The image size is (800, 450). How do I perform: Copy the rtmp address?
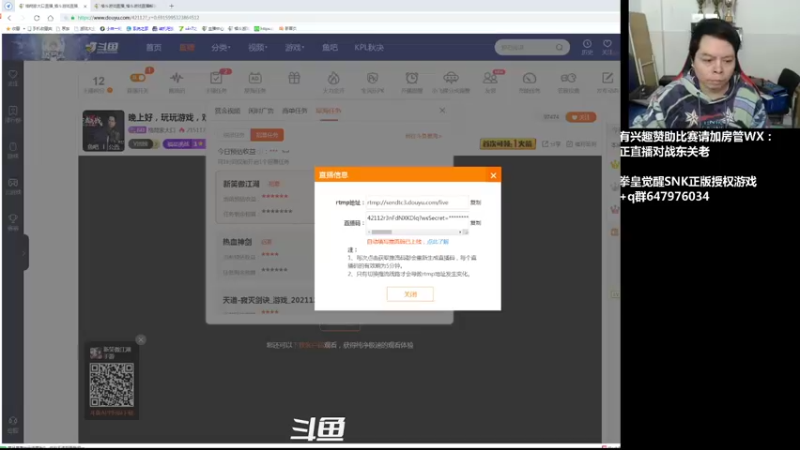476,203
